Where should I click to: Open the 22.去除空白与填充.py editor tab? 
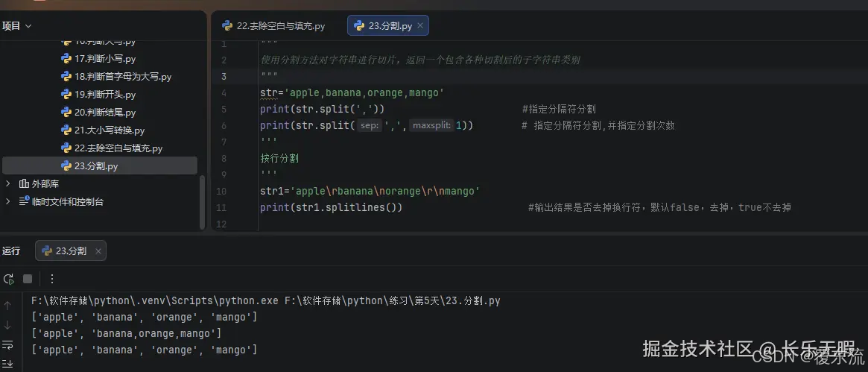point(273,26)
